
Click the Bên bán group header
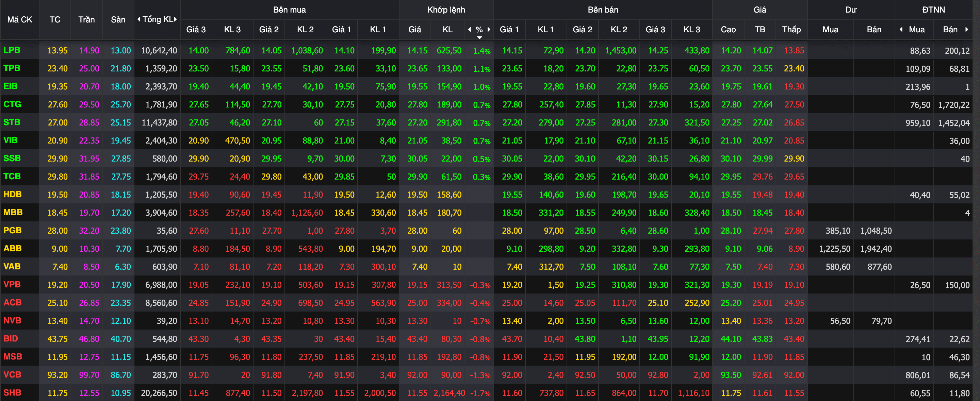[603, 10]
